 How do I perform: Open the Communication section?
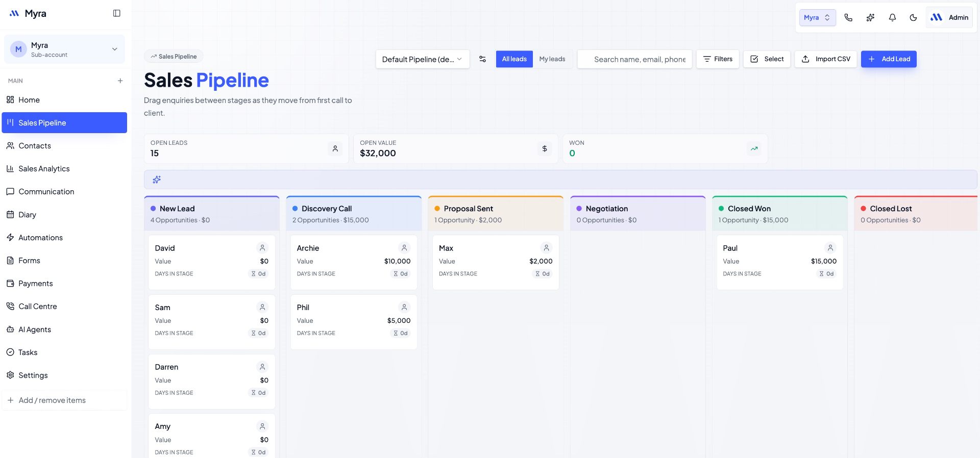coord(64,192)
